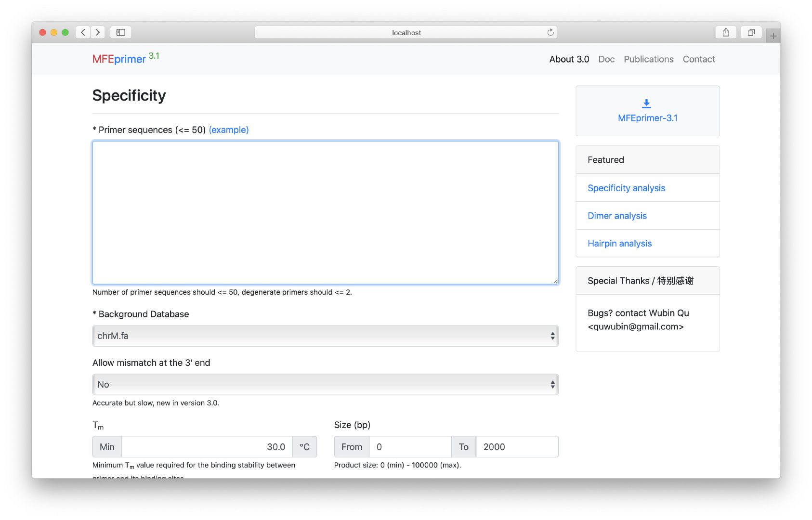Screen dimensions: 812x520
Task: Switch to the Doc page
Action: click(x=606, y=59)
